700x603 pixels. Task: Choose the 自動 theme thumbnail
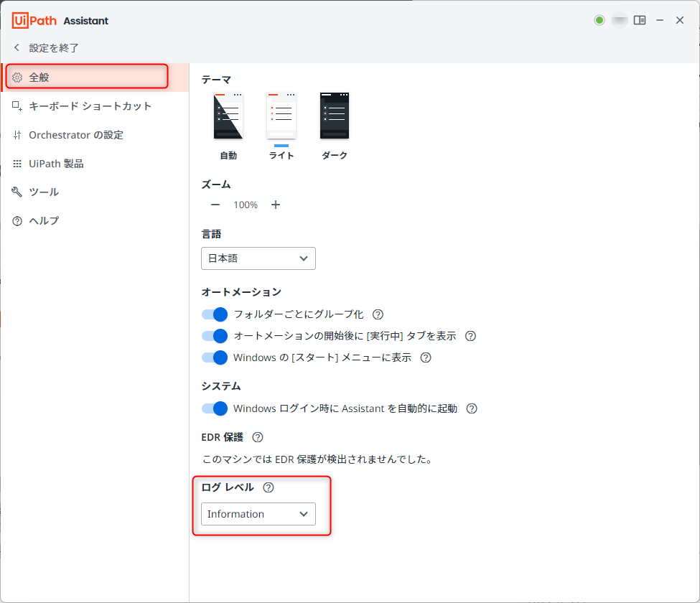point(228,116)
